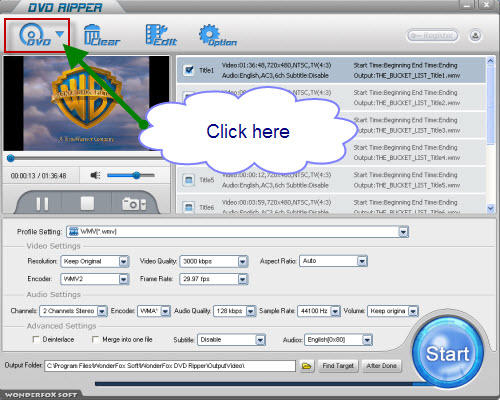Select the THE_BUCKET_LIST_Title5.wmv output row
The image size is (500, 400).
pyautogui.click(x=407, y=185)
